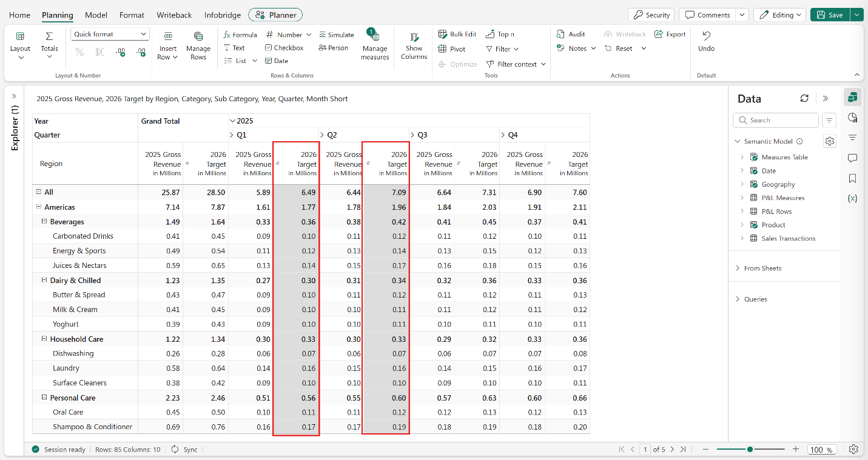The height and width of the screenshot is (460, 868).
Task: Open the Quick format dropdown
Action: coord(110,35)
